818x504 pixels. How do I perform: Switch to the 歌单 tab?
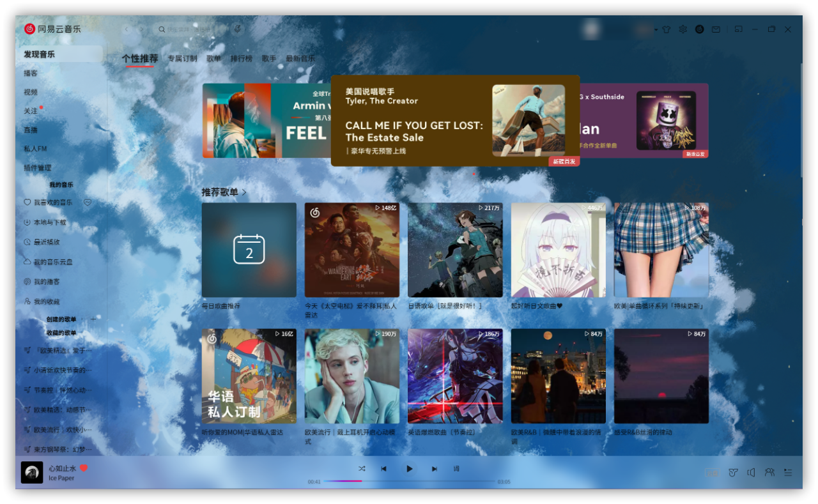pos(213,58)
